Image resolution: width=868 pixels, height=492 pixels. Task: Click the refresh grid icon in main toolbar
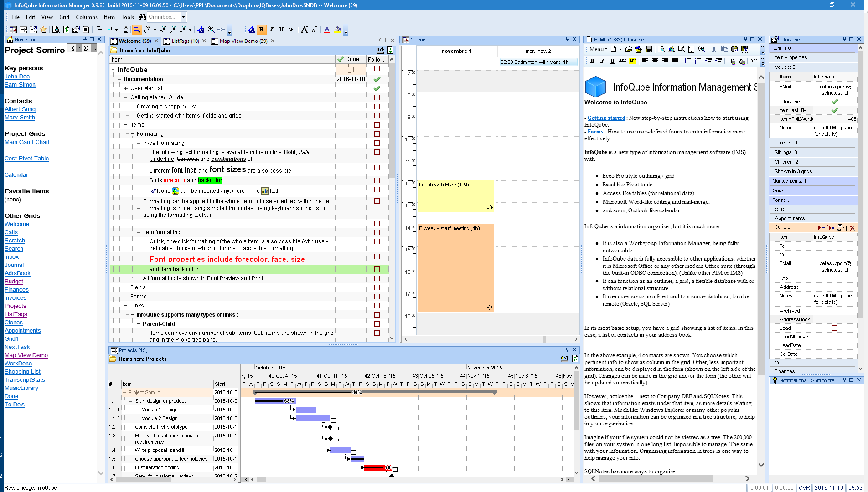[x=66, y=30]
